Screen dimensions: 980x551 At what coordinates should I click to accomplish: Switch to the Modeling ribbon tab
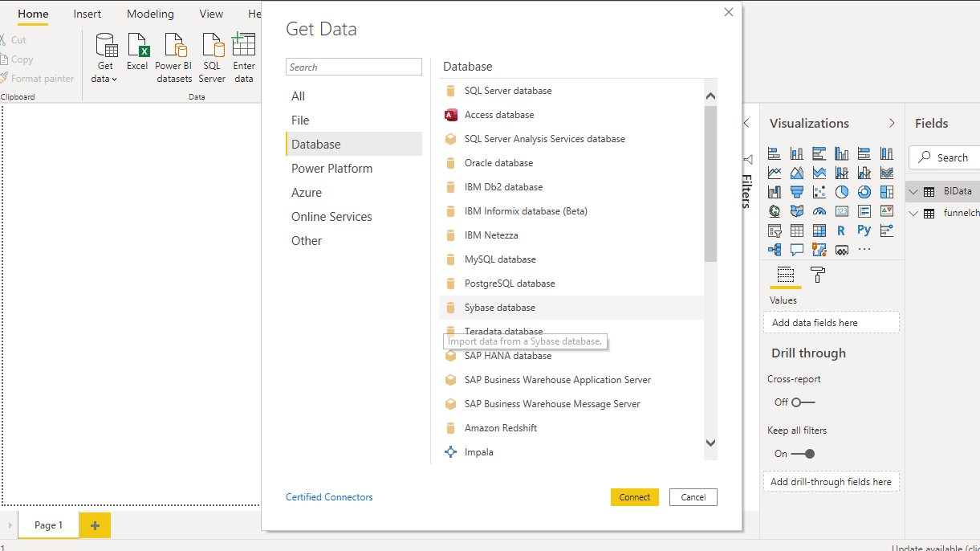[150, 14]
